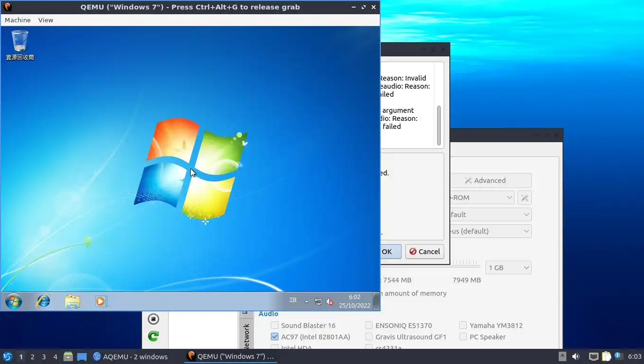Viewport: 644px width, 364px height.
Task: Open the CD-ROM boot device dropdown
Action: tap(482, 198)
